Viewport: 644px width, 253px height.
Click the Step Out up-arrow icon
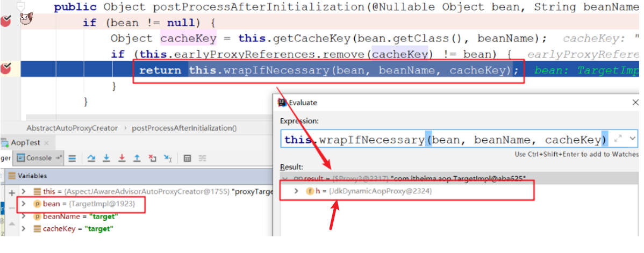coord(137,158)
